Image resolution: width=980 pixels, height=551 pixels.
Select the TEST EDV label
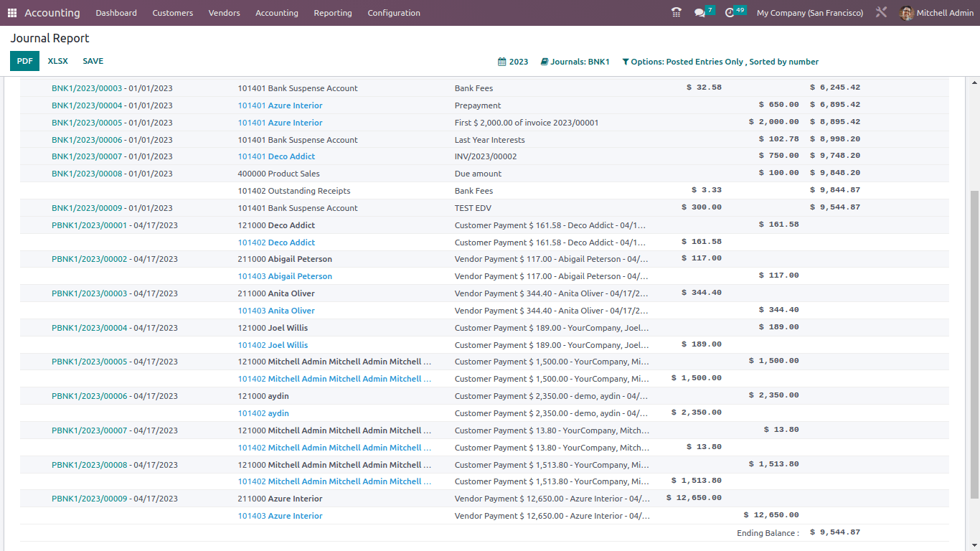[473, 208]
